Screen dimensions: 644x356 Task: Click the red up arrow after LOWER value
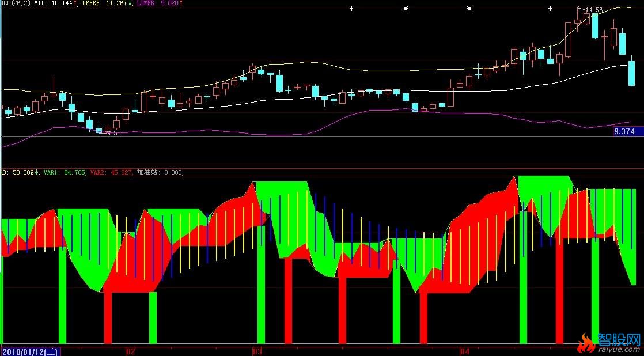[181, 3]
